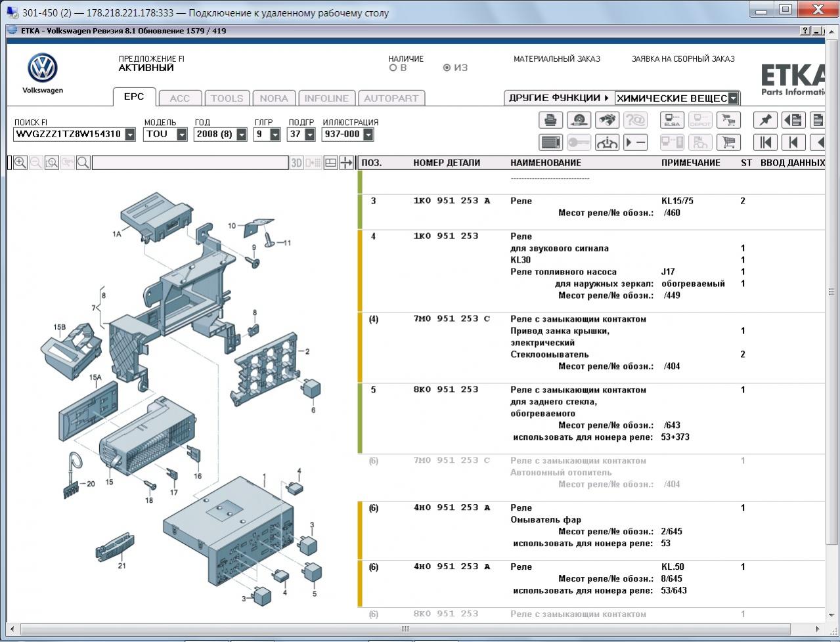
Task: Click the 'KL15/75' note cell
Action: pos(677,201)
